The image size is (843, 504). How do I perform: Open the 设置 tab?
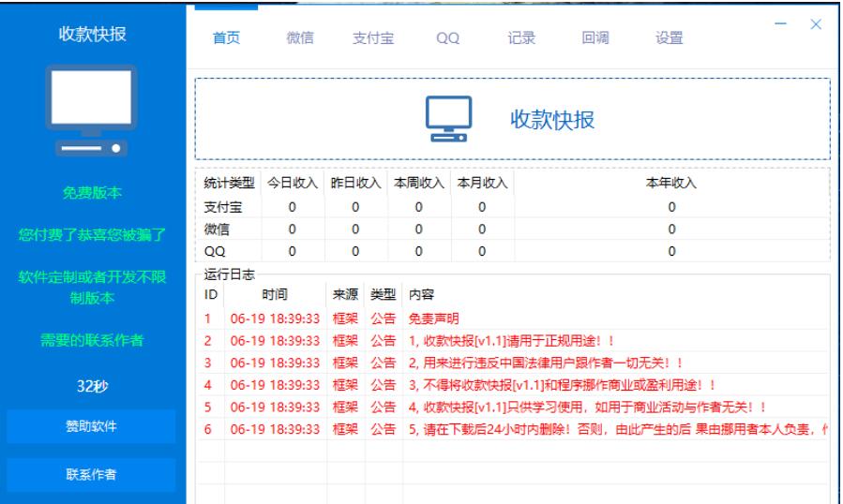[x=669, y=38]
